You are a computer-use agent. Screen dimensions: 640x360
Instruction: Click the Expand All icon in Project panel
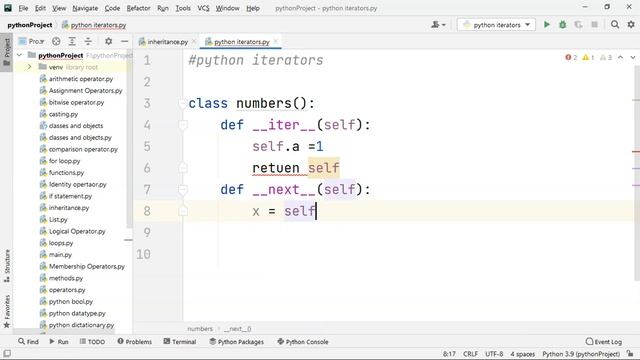[x=72, y=41]
